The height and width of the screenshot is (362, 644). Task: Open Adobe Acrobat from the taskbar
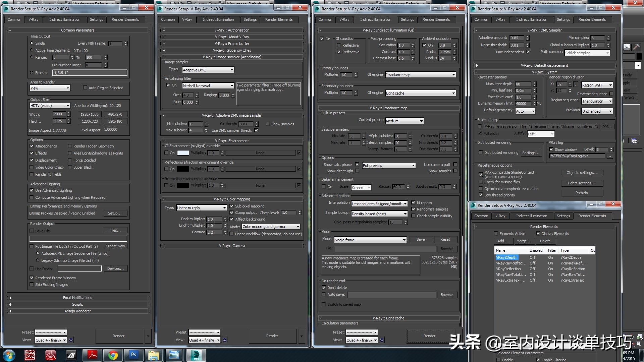click(92, 355)
